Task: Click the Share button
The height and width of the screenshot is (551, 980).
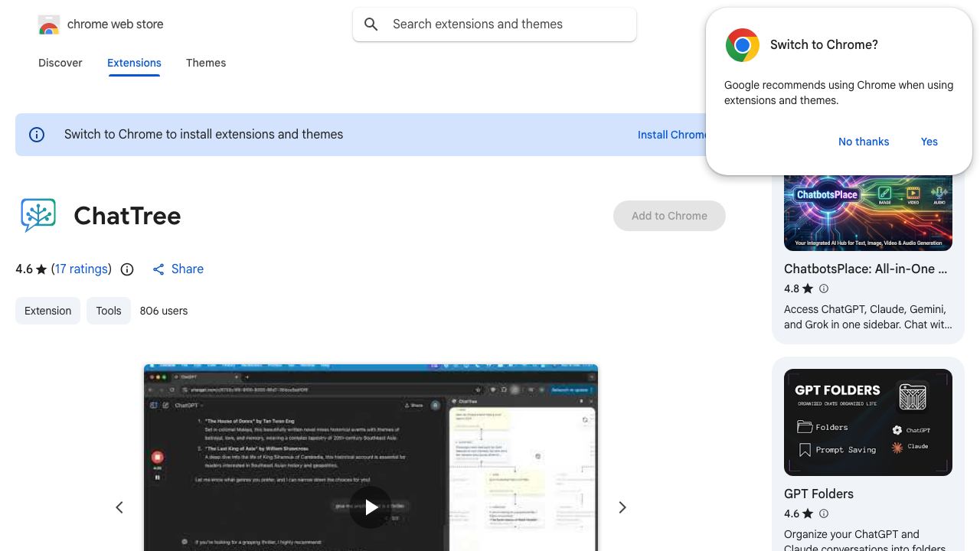Action: point(178,269)
